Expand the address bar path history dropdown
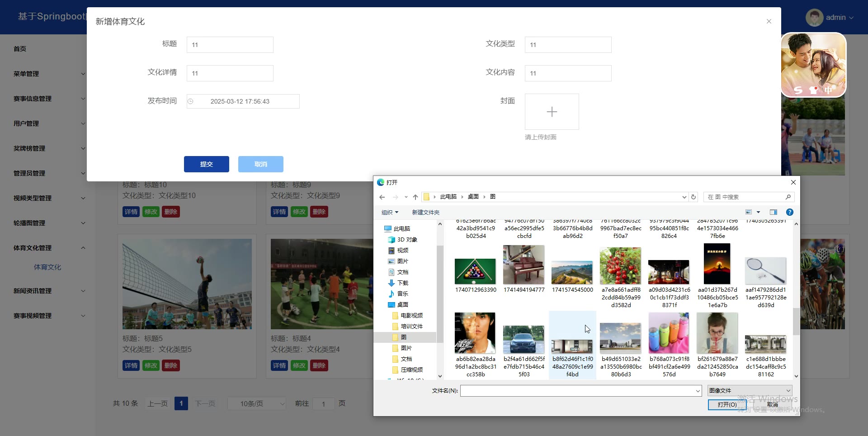The image size is (868, 436). (x=684, y=197)
